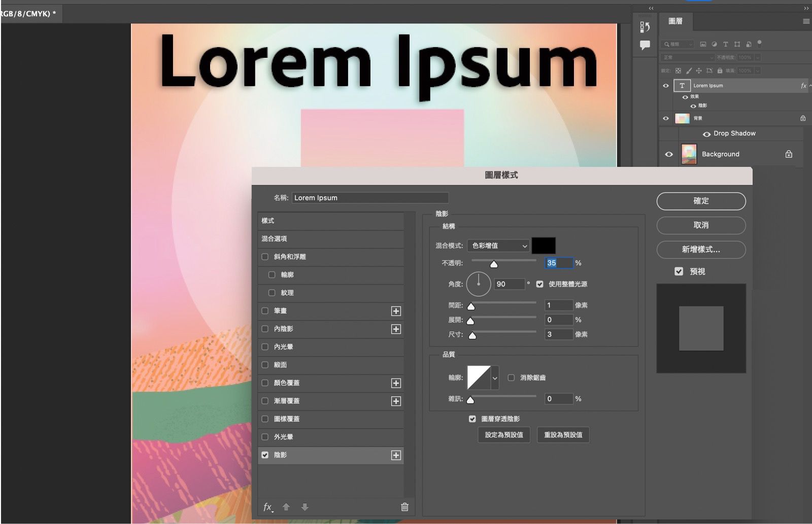Open the contour picker dropdown arrow
The width and height of the screenshot is (812, 524).
coord(495,378)
